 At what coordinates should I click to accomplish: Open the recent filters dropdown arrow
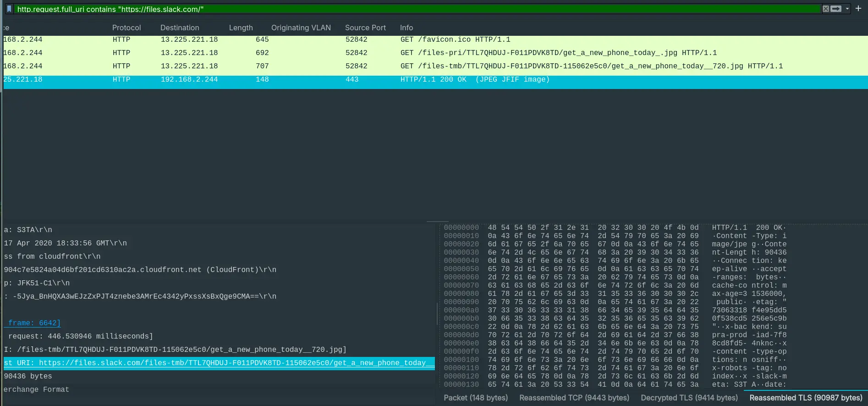click(x=847, y=9)
